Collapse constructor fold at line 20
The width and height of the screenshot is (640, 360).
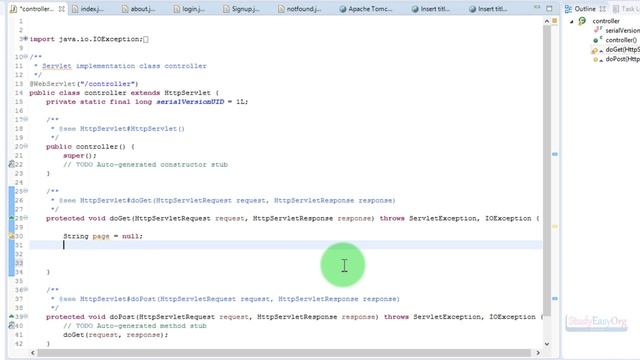pyautogui.click(x=26, y=146)
